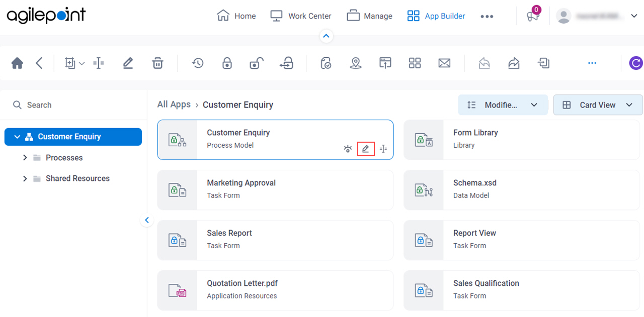The width and height of the screenshot is (644, 317).
Task: Open the user account dropdown
Action: point(633,16)
